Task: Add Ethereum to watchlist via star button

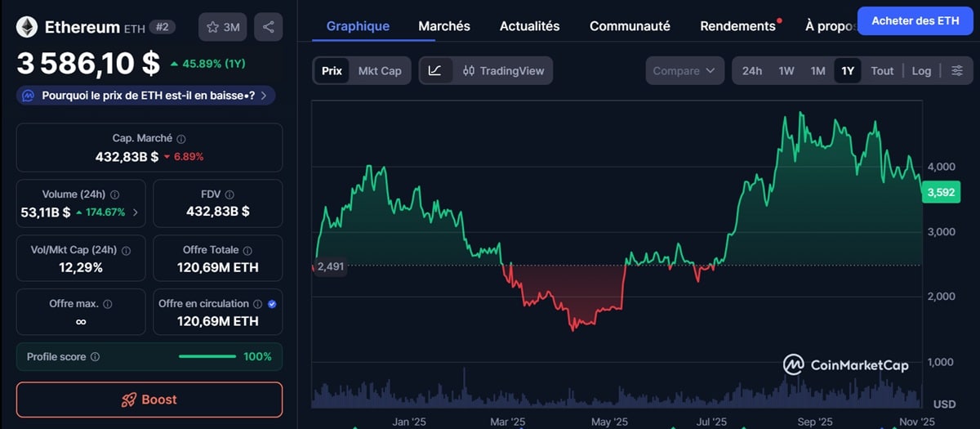Action: click(x=223, y=27)
